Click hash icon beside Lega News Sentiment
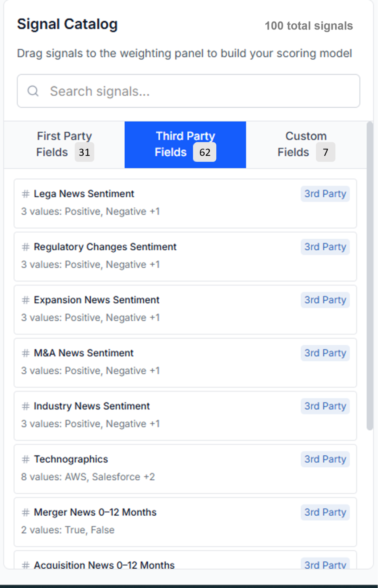 pyautogui.click(x=26, y=194)
